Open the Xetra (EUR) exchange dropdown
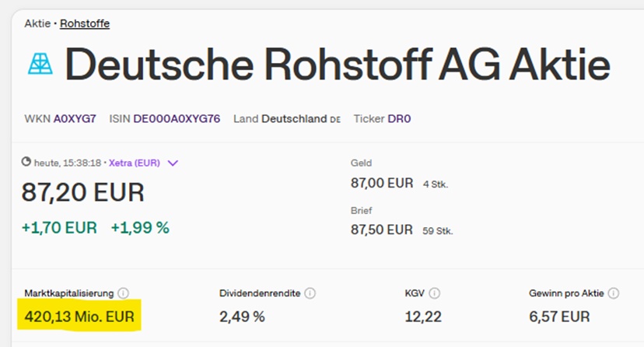The image size is (644, 347). [134, 163]
